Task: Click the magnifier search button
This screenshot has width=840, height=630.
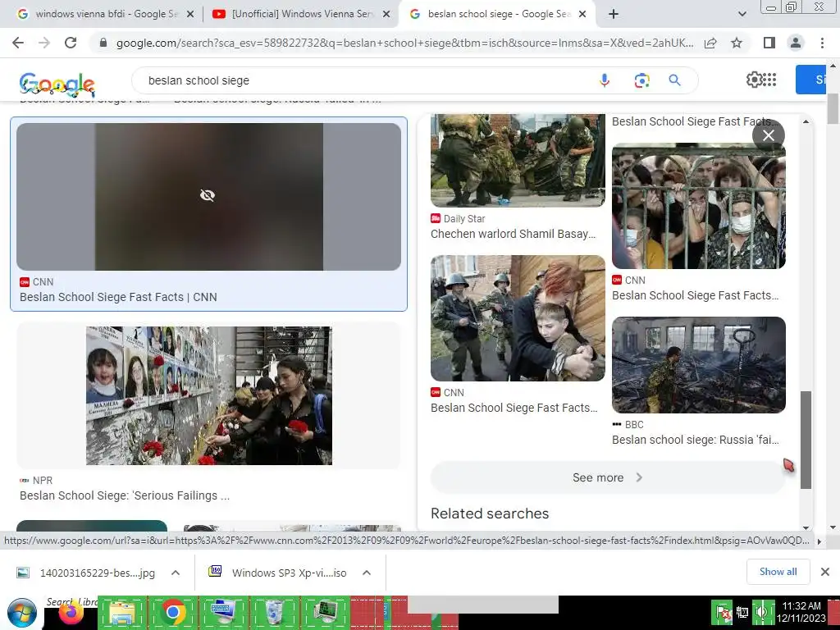Action: tap(674, 80)
